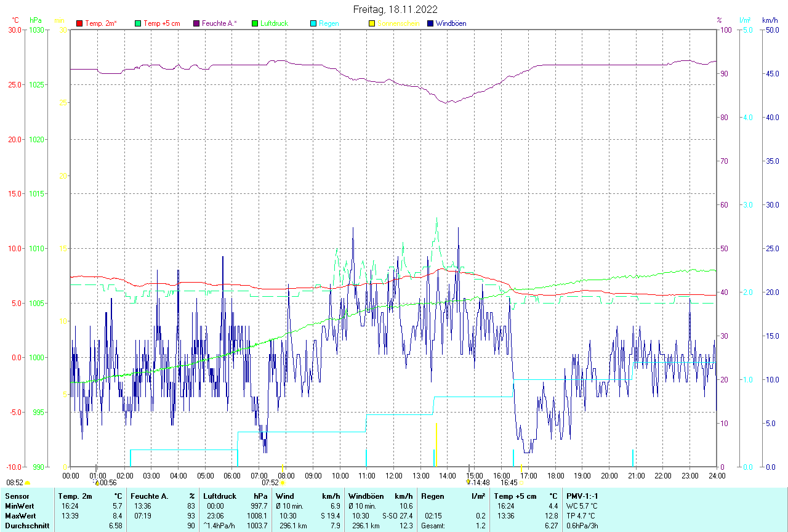This screenshot has width=788, height=532.
Task: Click the PMV-1:-1 header in table
Action: (x=582, y=496)
